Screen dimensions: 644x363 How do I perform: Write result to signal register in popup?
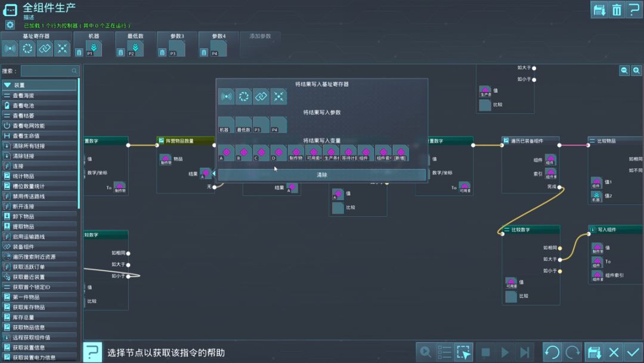click(x=227, y=97)
